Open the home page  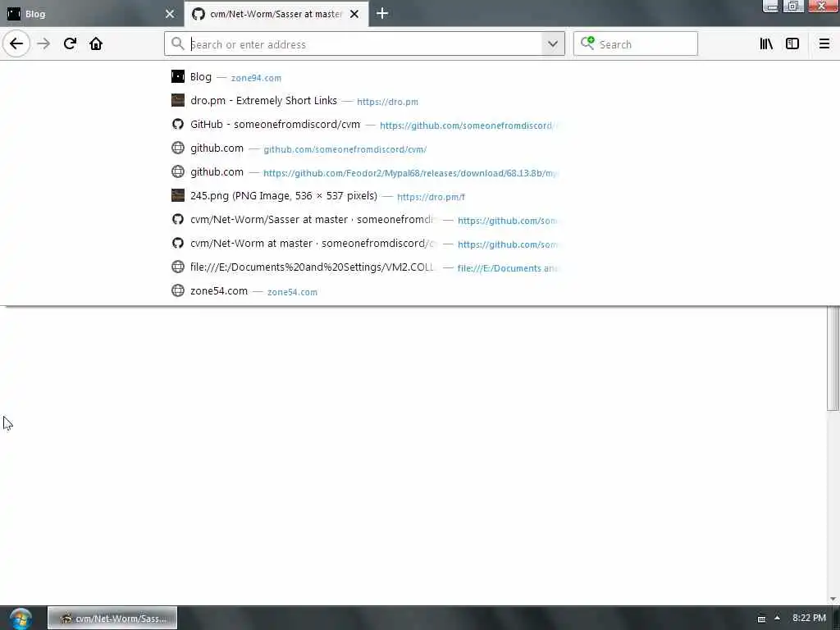click(x=96, y=44)
